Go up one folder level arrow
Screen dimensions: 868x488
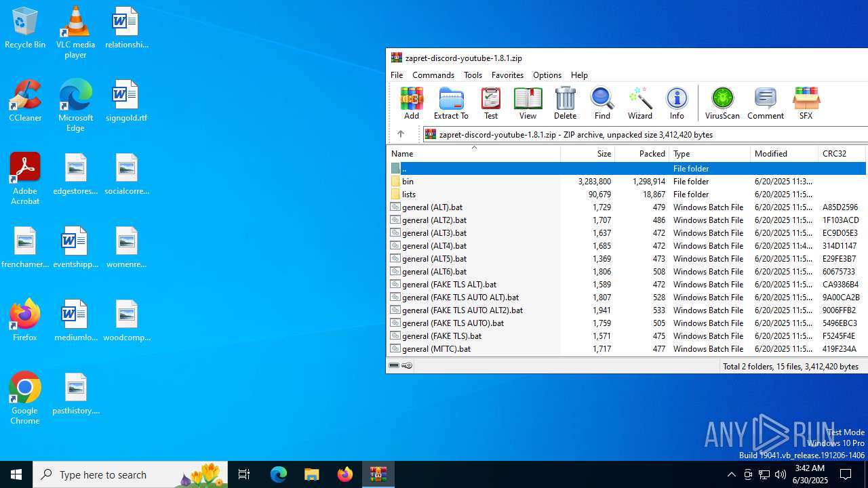tap(401, 134)
